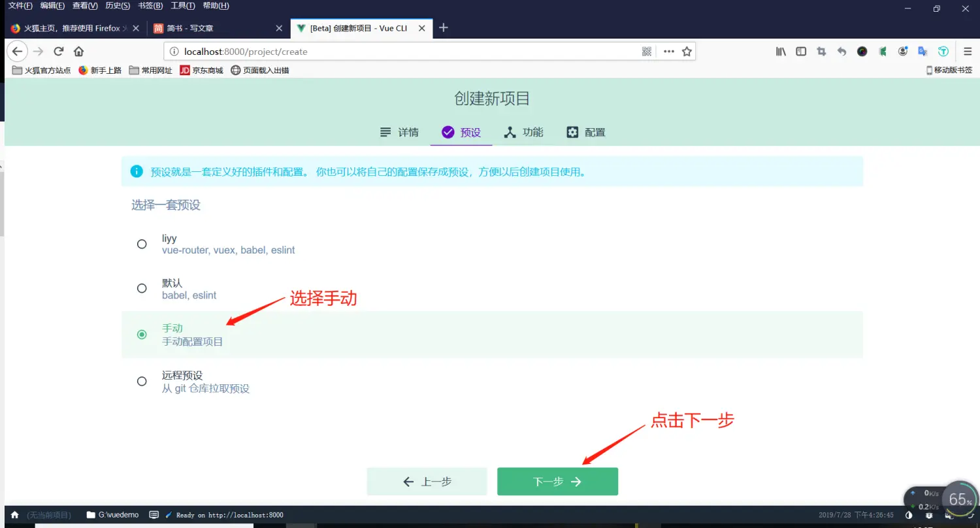This screenshot has height=528, width=980.
Task: Open the page actions three-dot menu
Action: click(x=668, y=52)
